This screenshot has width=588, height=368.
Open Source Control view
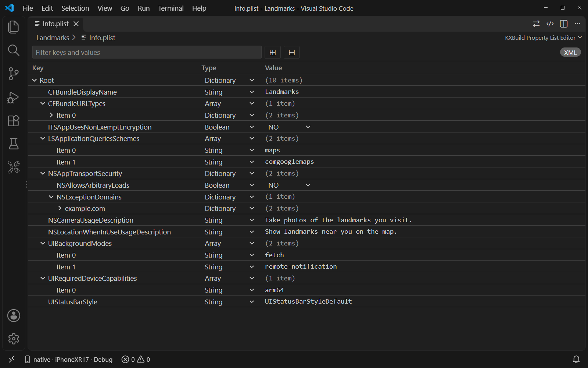point(14,74)
